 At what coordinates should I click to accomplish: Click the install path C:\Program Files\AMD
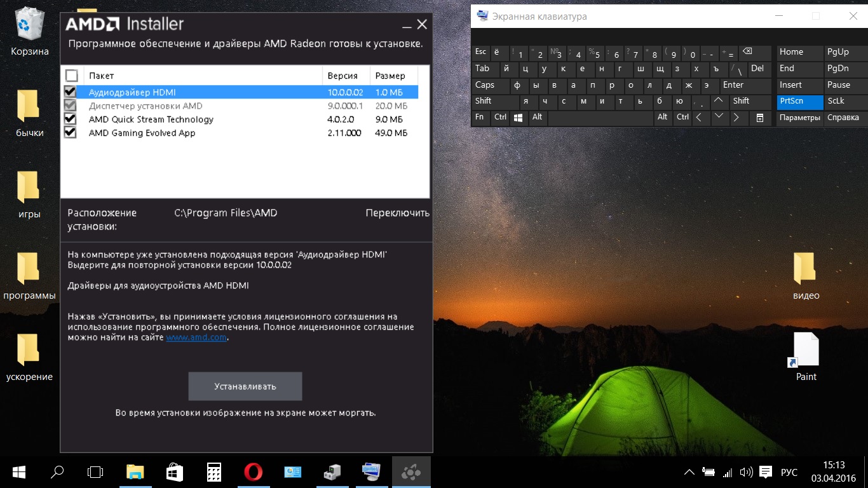coord(226,213)
